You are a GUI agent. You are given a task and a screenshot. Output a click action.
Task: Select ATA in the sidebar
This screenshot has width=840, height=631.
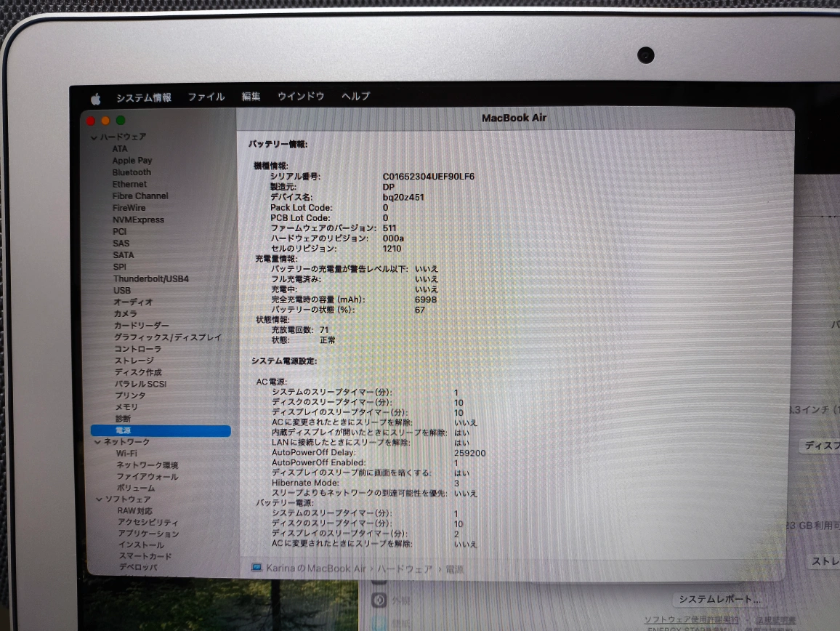click(120, 149)
